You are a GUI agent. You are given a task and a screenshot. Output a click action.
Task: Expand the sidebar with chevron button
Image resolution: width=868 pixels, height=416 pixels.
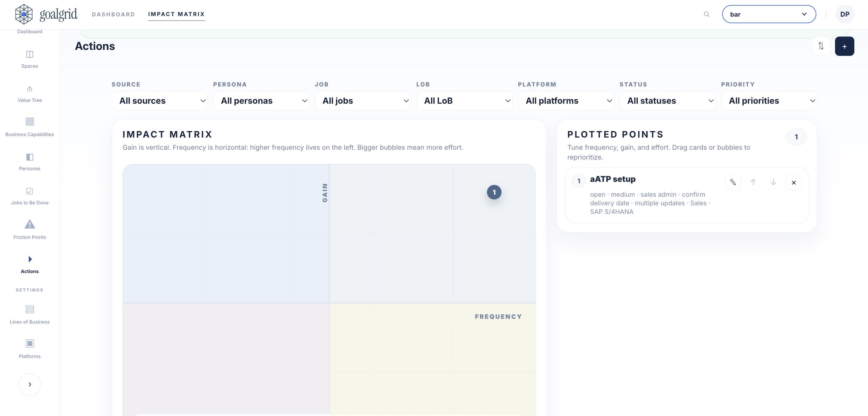pyautogui.click(x=30, y=384)
